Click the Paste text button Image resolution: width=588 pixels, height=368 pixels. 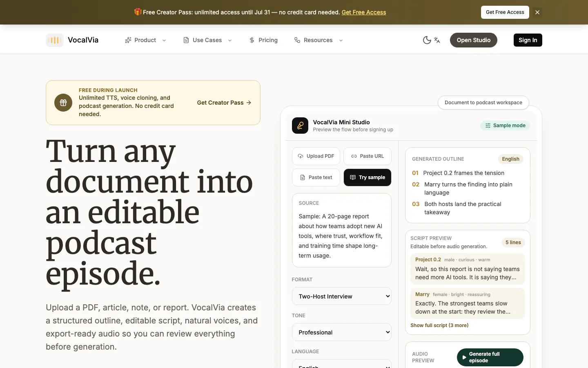316,177
